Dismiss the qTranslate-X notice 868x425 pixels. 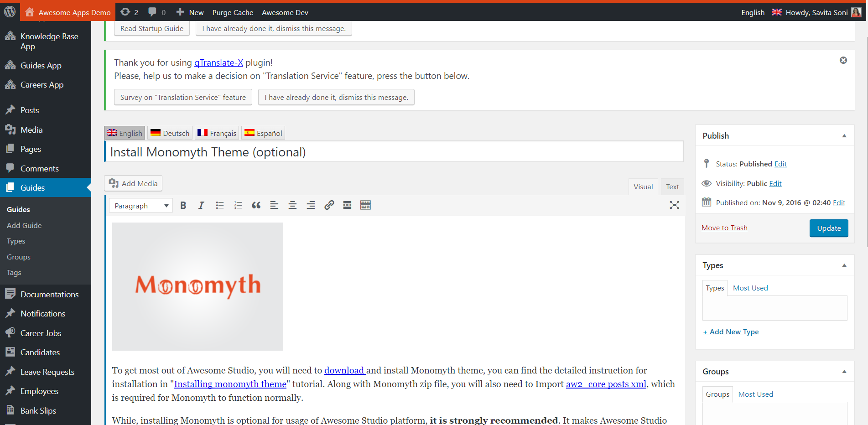(843, 60)
